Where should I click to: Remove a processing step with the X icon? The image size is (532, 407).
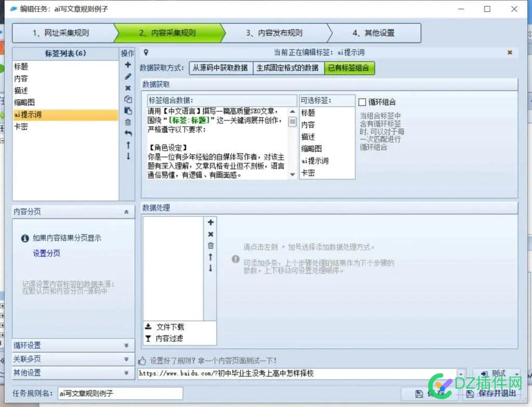click(210, 234)
